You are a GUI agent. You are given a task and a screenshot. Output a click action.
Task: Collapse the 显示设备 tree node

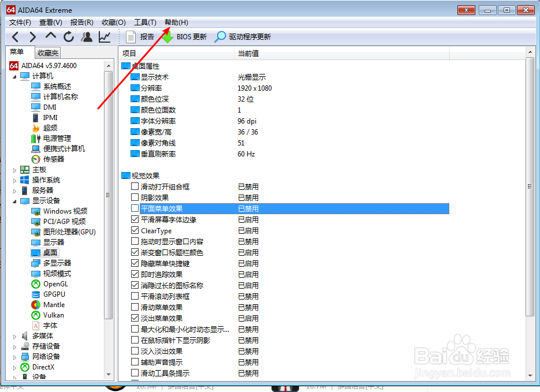pos(14,201)
